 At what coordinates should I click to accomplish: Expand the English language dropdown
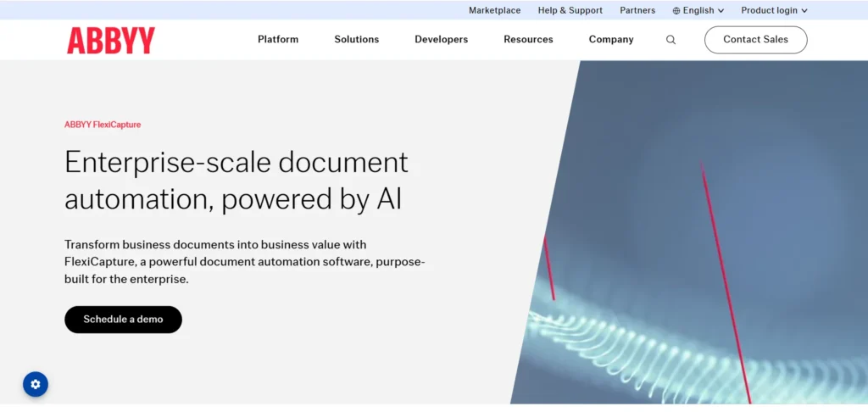pyautogui.click(x=698, y=10)
